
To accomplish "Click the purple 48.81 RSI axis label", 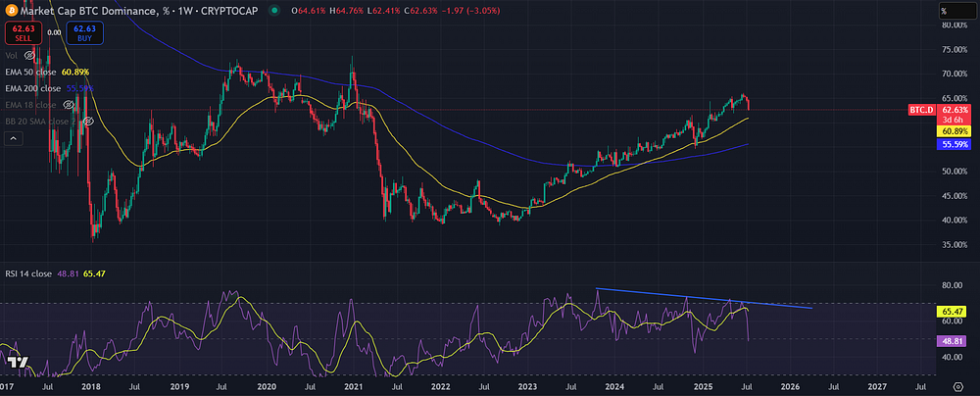I will [951, 341].
